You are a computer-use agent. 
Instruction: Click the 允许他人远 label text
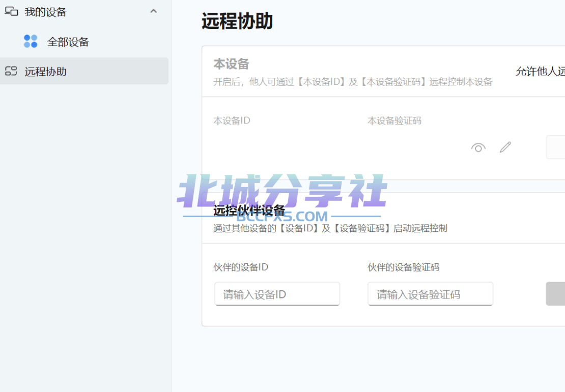coord(540,71)
